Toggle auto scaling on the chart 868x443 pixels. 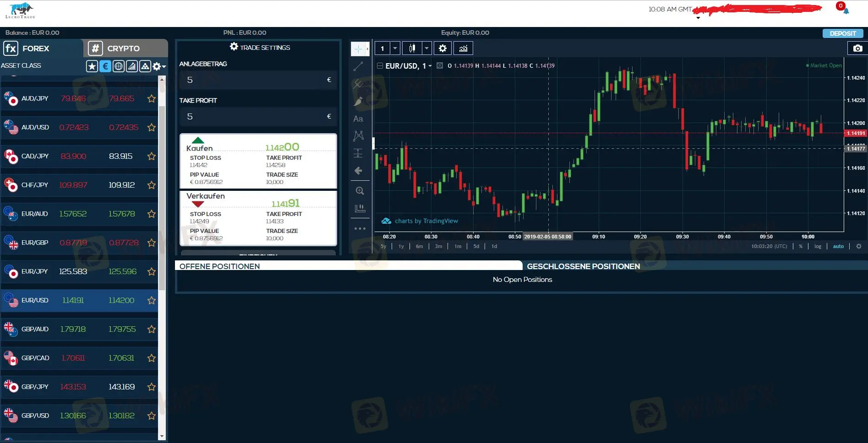pos(838,246)
